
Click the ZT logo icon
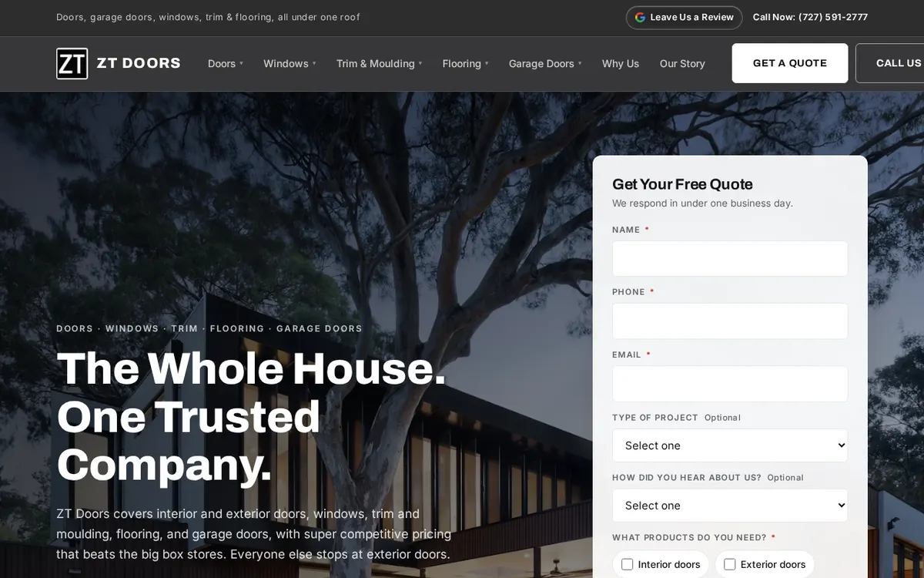point(72,63)
